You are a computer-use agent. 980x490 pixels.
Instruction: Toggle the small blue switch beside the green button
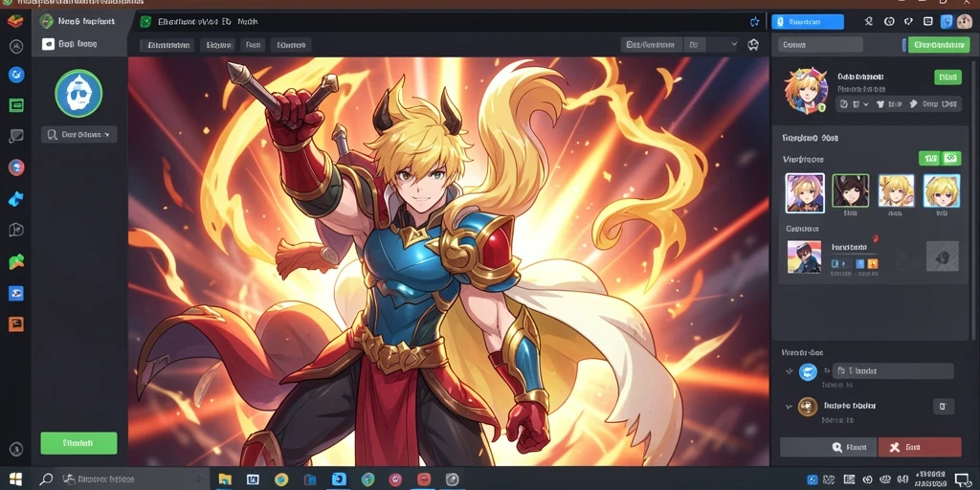[x=903, y=45]
